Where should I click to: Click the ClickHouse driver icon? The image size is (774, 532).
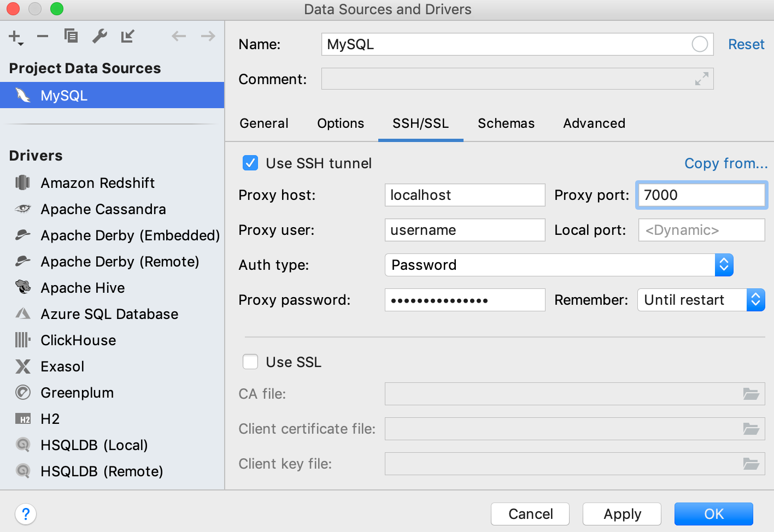(22, 340)
